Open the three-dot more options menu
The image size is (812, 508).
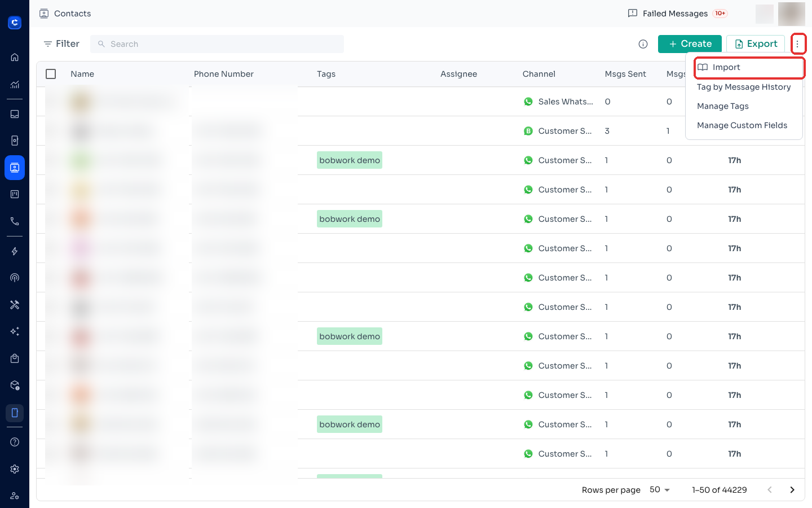point(798,44)
